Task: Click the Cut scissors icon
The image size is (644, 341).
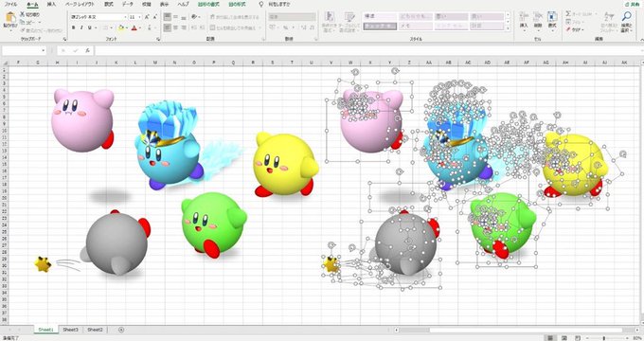Action: point(22,14)
